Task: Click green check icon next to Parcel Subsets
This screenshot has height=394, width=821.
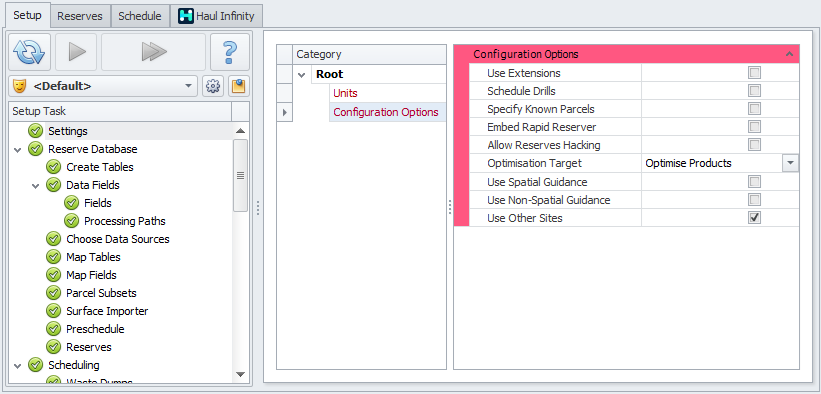Action: (53, 293)
